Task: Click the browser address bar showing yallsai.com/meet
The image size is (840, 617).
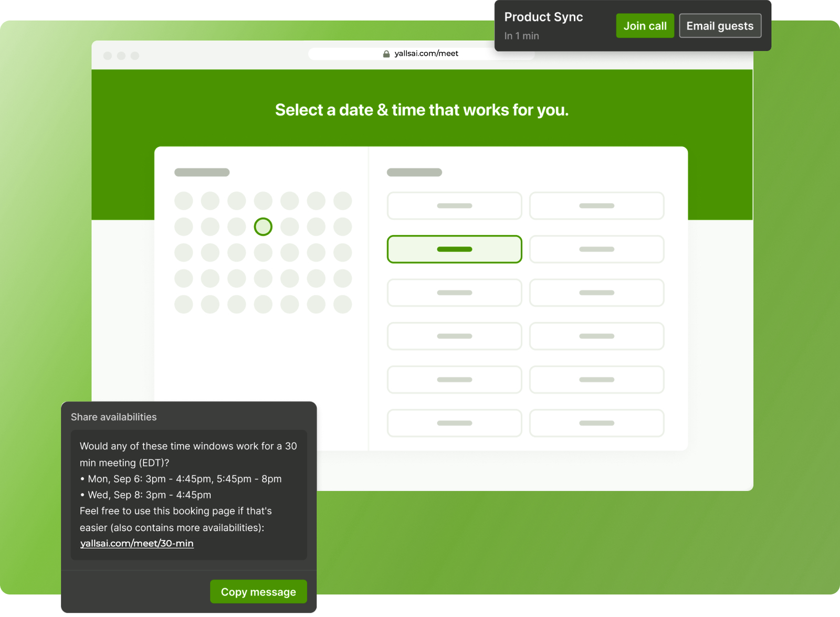Action: tap(425, 54)
